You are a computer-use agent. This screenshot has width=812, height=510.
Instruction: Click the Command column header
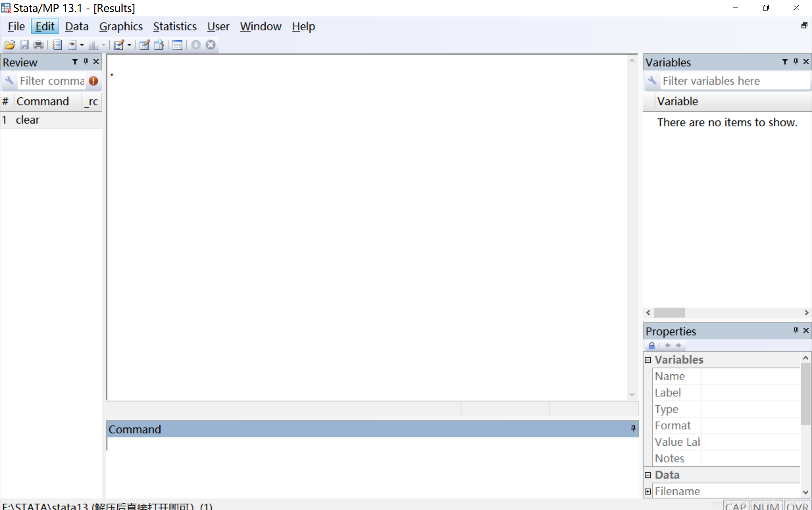click(x=42, y=101)
